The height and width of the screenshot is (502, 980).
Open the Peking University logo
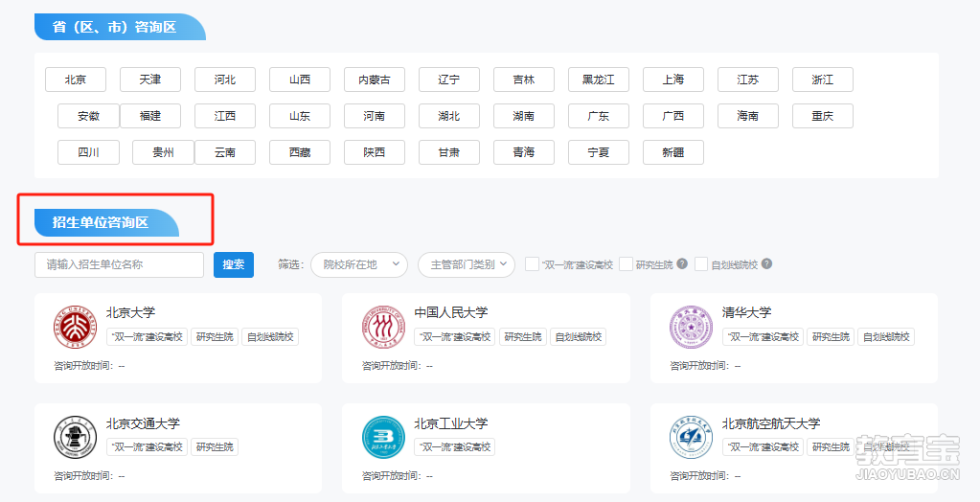click(75, 327)
